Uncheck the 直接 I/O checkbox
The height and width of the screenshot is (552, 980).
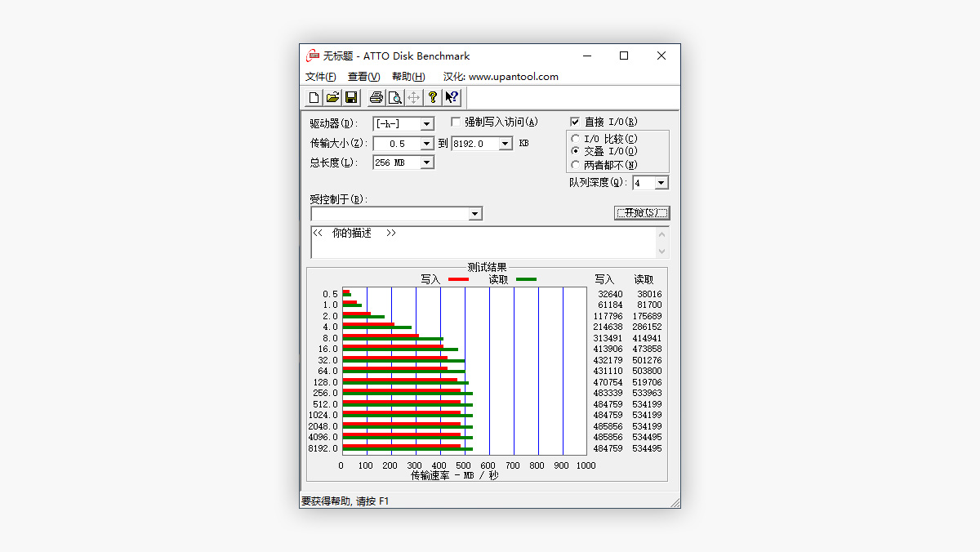click(x=575, y=122)
